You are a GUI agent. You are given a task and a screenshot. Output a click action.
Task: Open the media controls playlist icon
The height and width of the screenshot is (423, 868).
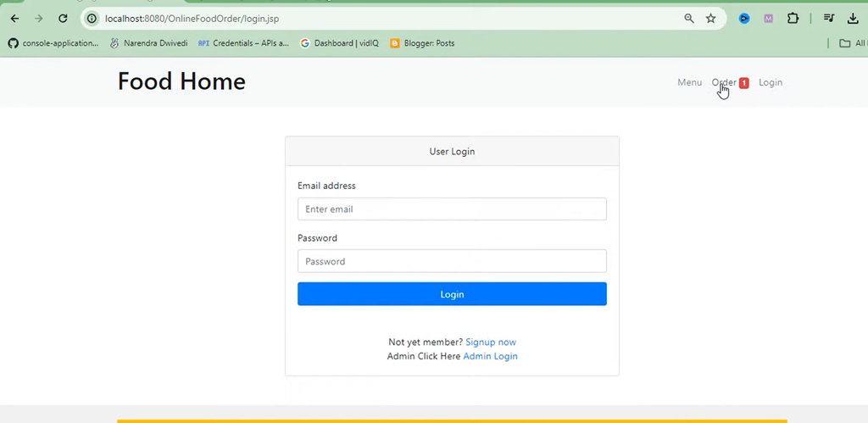[829, 19]
